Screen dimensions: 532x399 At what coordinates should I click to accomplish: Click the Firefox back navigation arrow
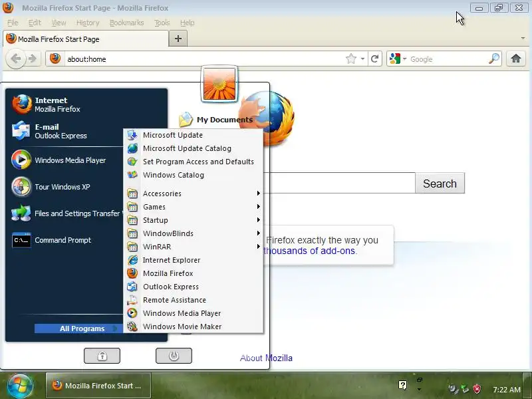pos(15,59)
